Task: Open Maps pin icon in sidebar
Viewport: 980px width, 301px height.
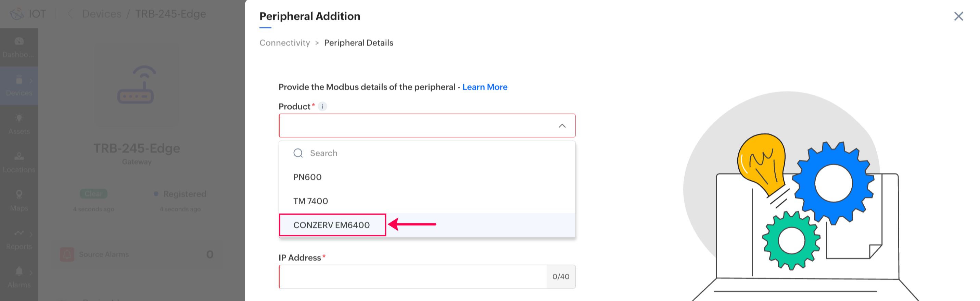Action: tap(19, 195)
